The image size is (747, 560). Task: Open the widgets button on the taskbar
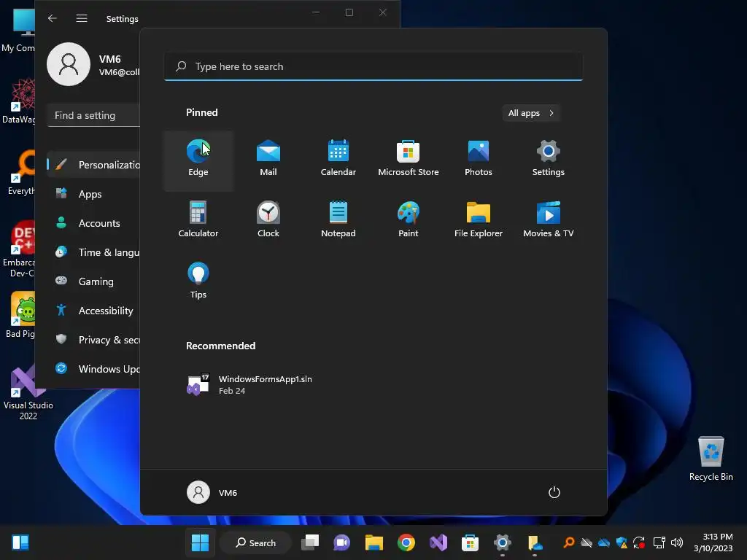coord(20,542)
